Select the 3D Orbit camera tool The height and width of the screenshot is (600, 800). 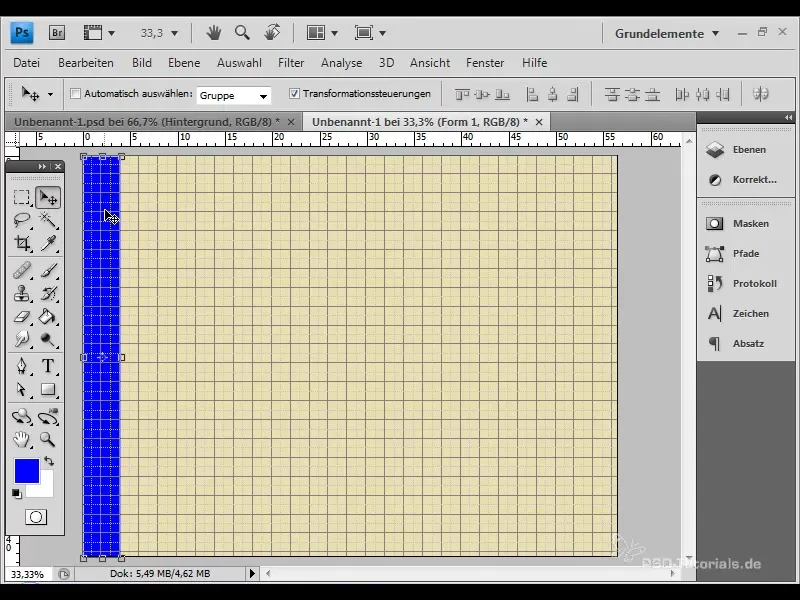point(48,416)
